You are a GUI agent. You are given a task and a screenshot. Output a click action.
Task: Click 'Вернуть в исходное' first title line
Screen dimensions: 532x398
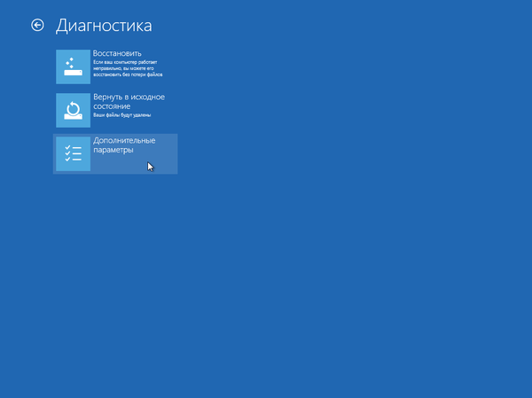click(129, 97)
